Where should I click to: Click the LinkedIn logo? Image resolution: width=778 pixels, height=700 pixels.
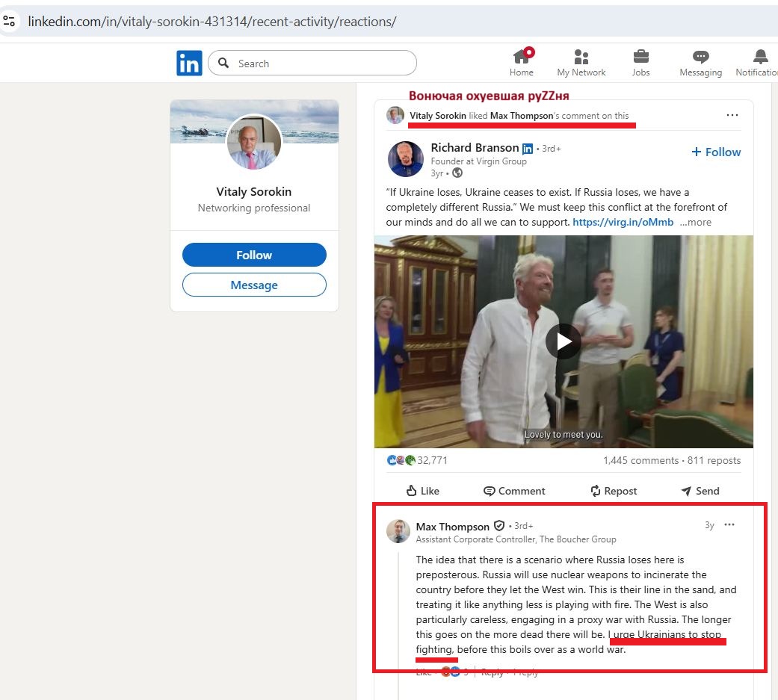[x=189, y=63]
